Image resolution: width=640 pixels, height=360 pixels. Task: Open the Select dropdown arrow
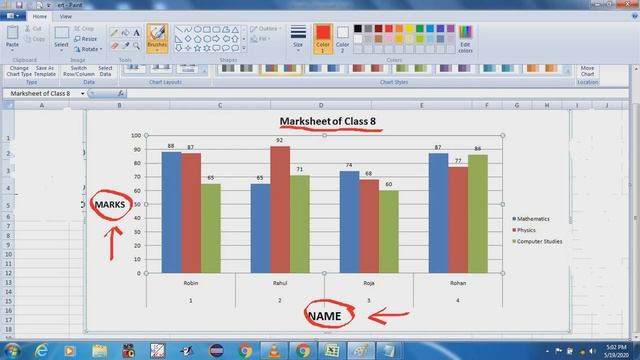pyautogui.click(x=61, y=50)
